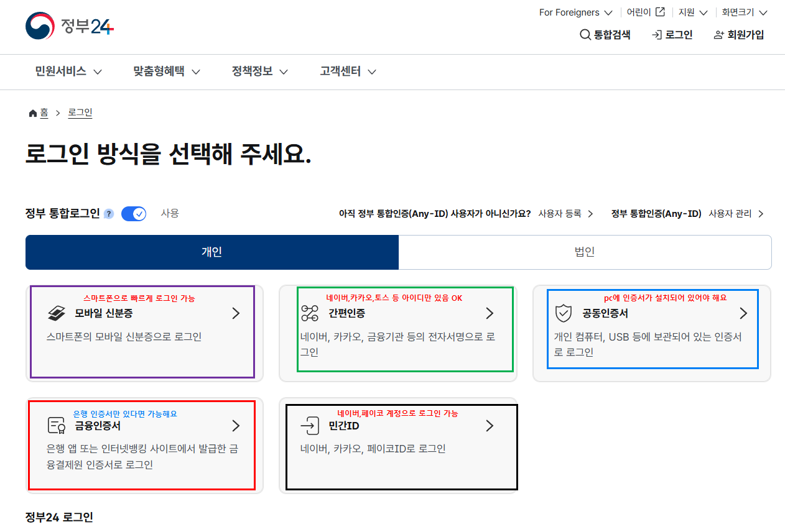Click the 사용자 등록 link
The height and width of the screenshot is (532, 785).
click(x=566, y=214)
